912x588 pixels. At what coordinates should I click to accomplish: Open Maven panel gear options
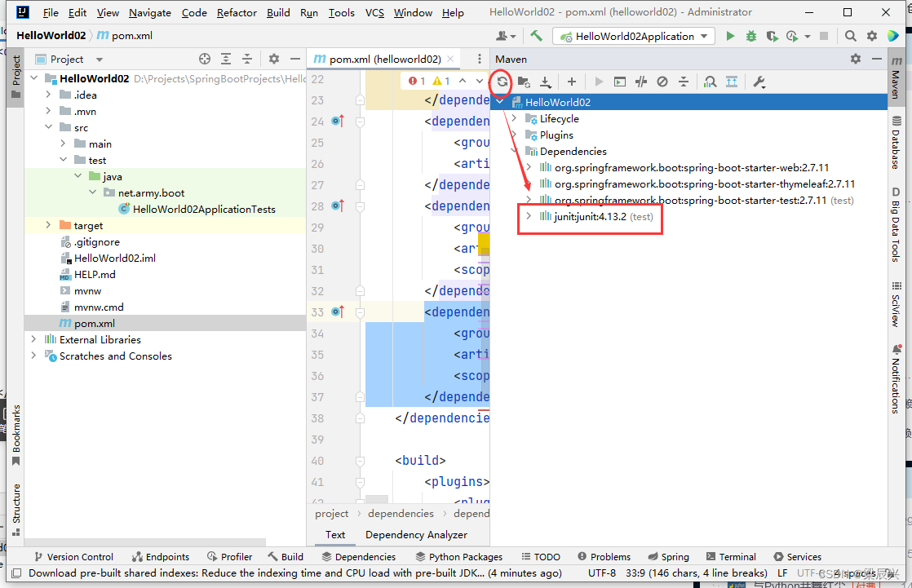point(856,59)
